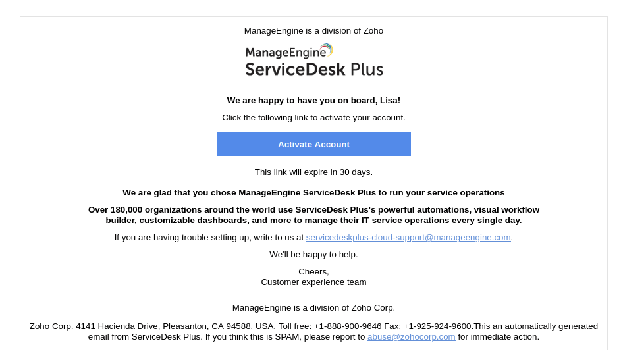This screenshot has width=621, height=364.
Task: Click the 'having trouble setting up' text
Action: point(209,237)
